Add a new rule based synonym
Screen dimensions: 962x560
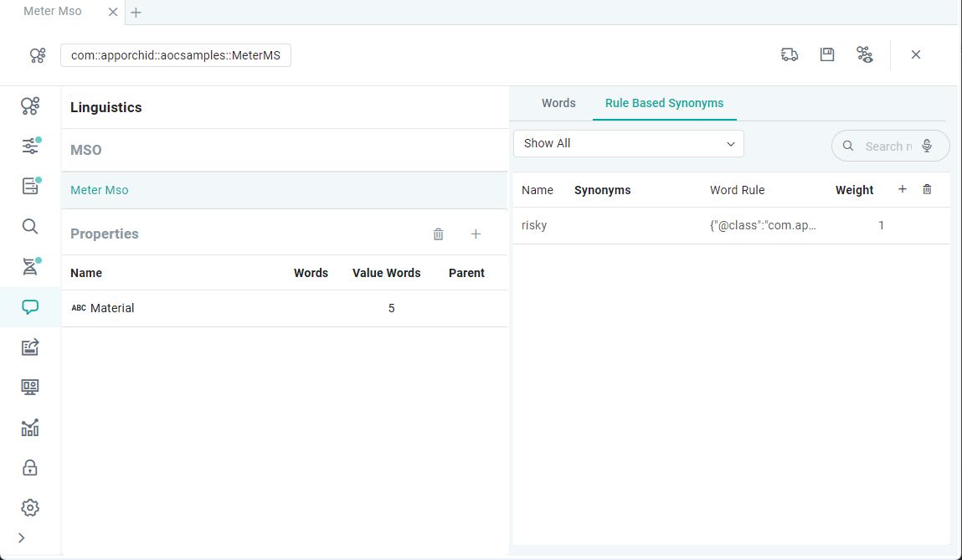pos(903,190)
